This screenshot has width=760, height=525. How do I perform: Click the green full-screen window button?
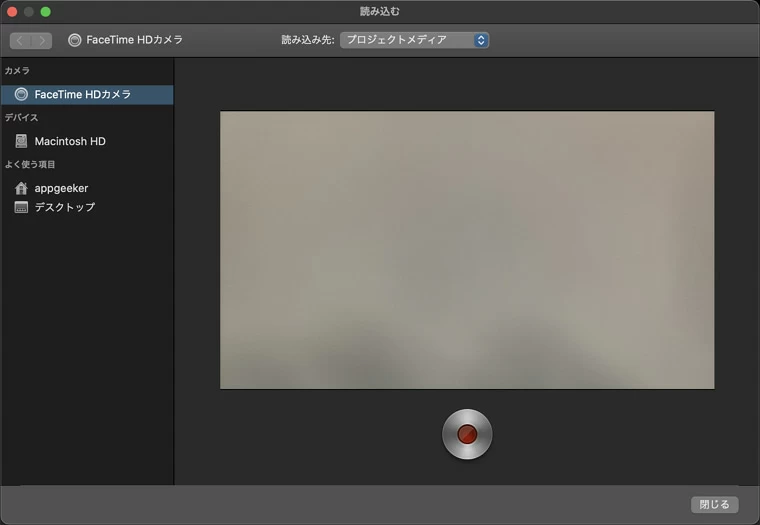click(45, 11)
